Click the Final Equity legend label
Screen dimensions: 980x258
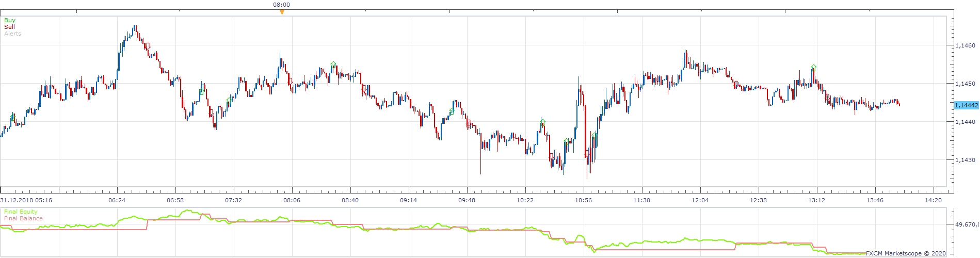coord(21,212)
